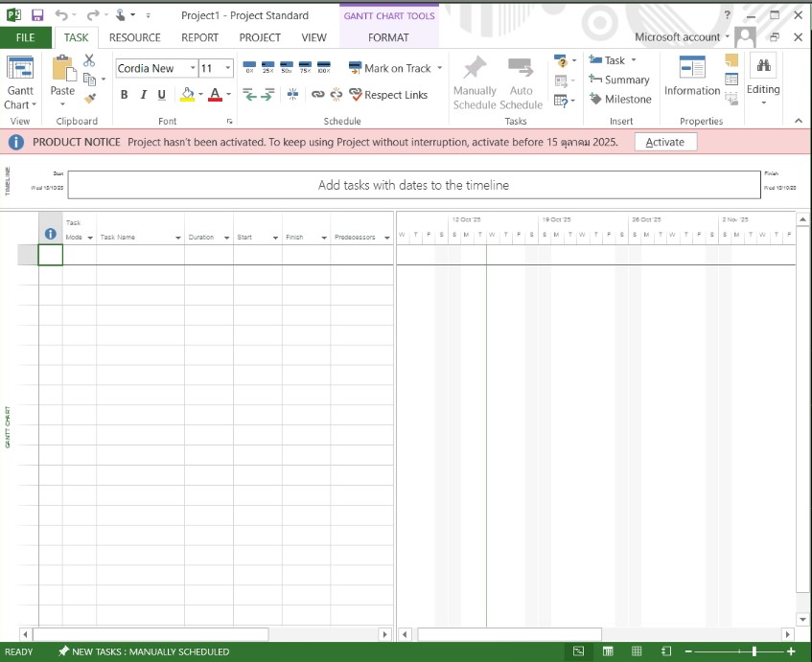The width and height of the screenshot is (812, 662).
Task: Open the font size dropdown
Action: tap(227, 68)
